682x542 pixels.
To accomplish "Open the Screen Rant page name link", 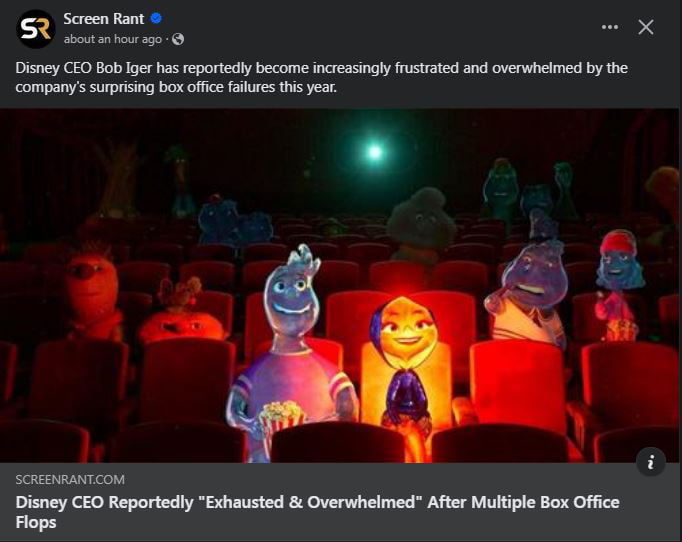I will pos(104,19).
